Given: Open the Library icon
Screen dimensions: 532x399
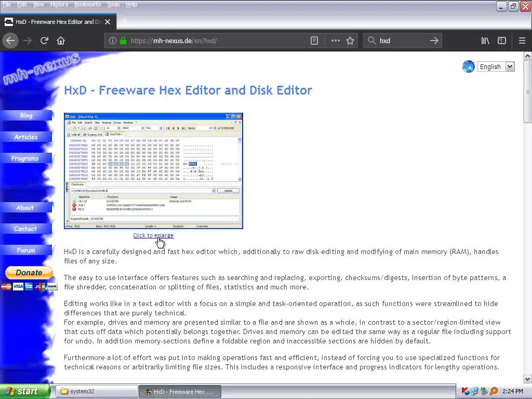Looking at the screenshot, I should pyautogui.click(x=485, y=41).
